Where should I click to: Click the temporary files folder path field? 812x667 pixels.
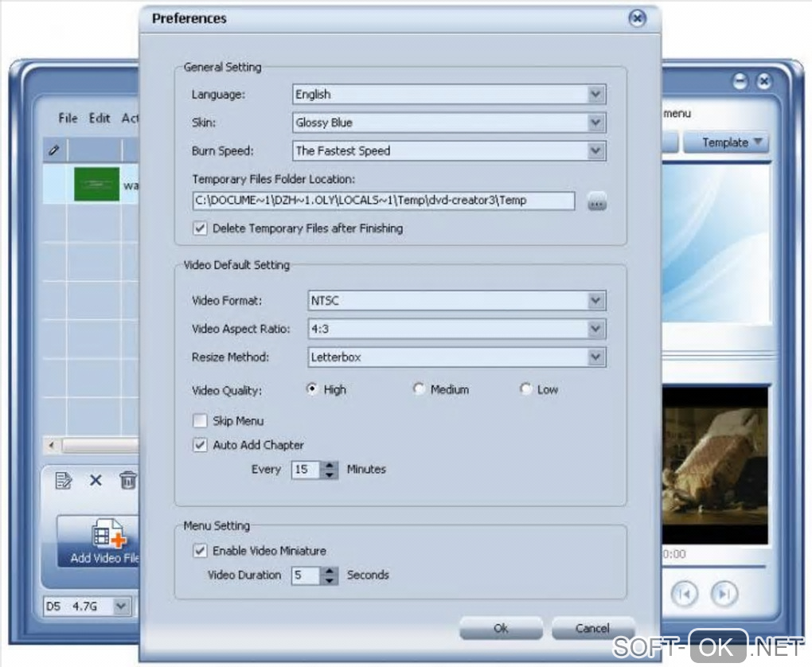point(384,201)
